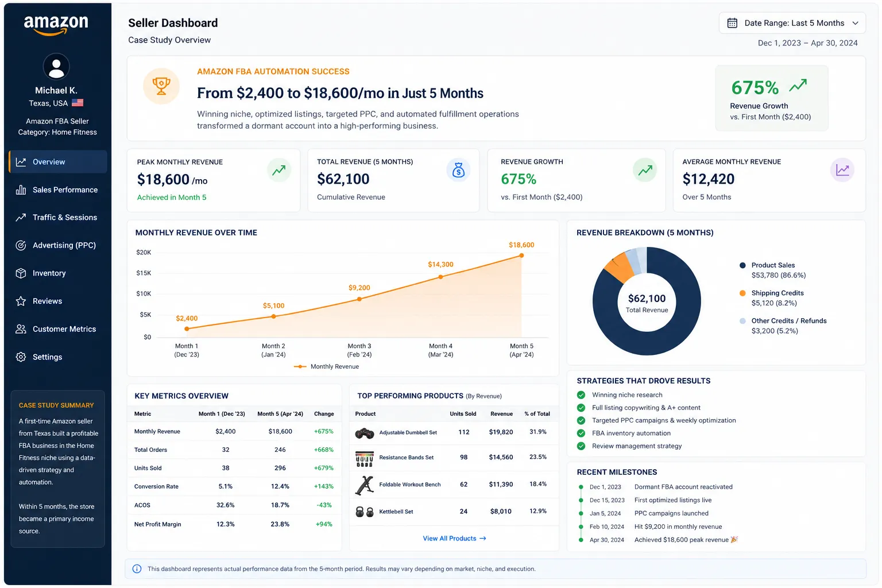Click the ACOS -43% change value

(x=324, y=505)
